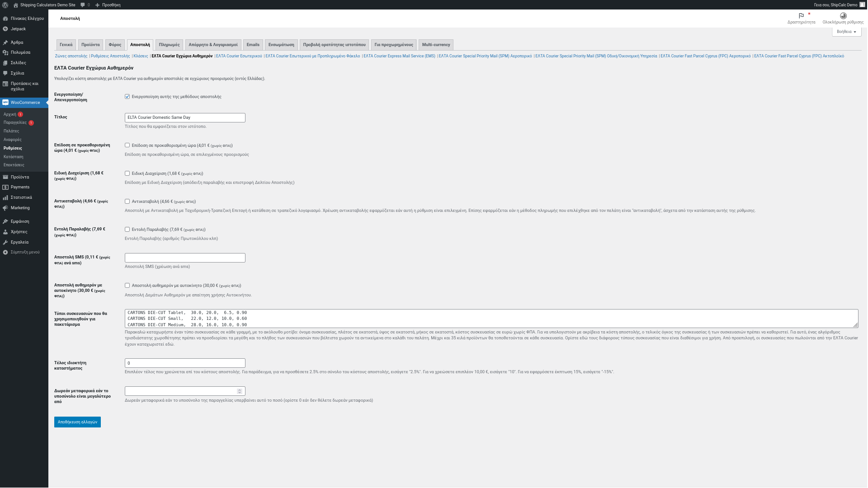Check Επίδοση σε προκαθορισμένη ώρα option
Image resolution: width=868 pixels, height=488 pixels.
(127, 145)
